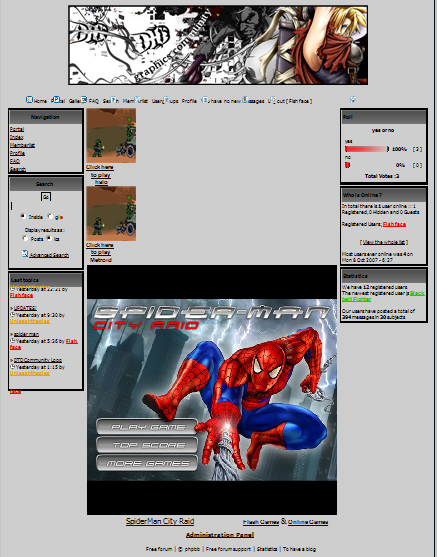Click clock icon beside Yesterday at 9:30
Viewport: 437px width, 557px height.
point(12,315)
